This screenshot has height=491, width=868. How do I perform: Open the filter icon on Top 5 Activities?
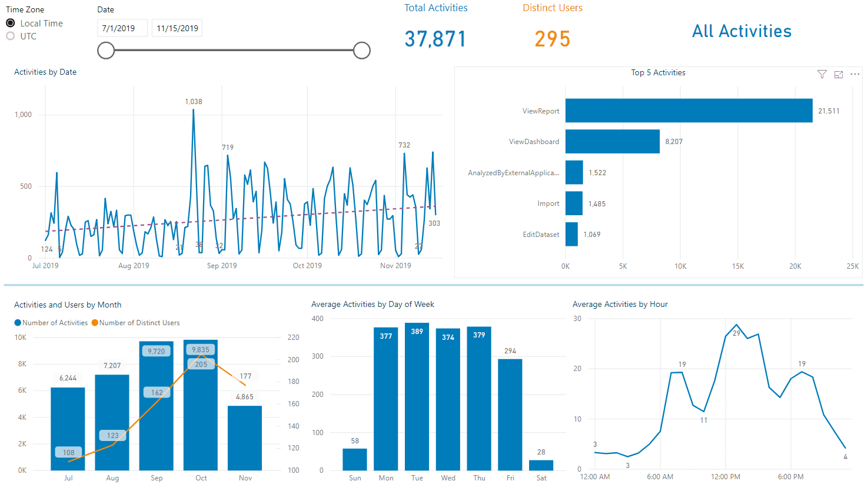pyautogui.click(x=822, y=74)
